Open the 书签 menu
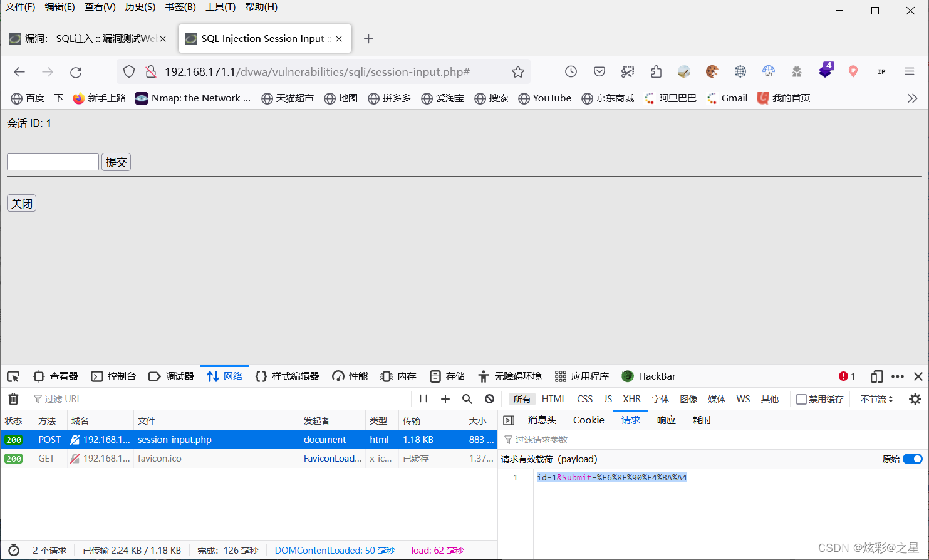929x560 pixels. click(x=180, y=7)
